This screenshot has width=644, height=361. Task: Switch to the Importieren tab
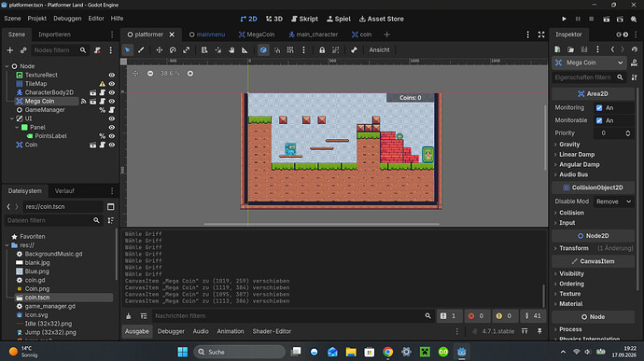(x=54, y=35)
